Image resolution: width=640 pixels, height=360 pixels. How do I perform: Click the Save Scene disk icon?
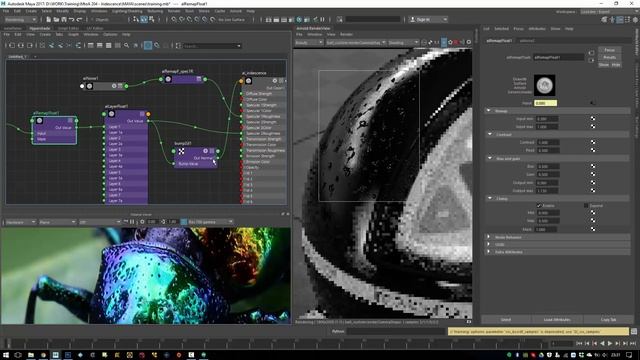click(x=64, y=20)
